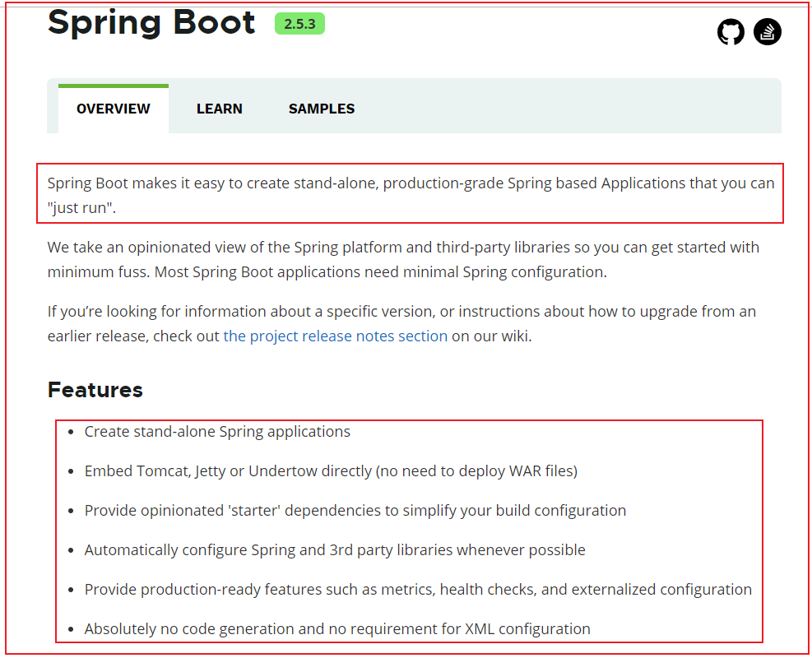The width and height of the screenshot is (812, 658).
Task: Switch to the LEARN tab
Action: 219,109
